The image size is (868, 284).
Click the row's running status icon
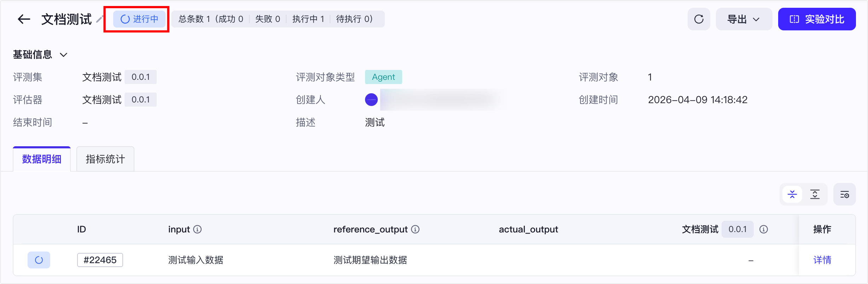pyautogui.click(x=39, y=260)
